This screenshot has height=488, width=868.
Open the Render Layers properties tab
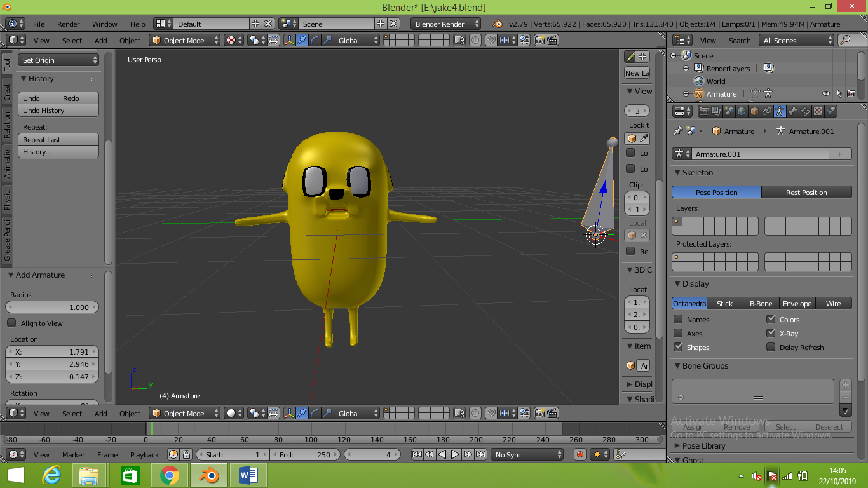coord(716,111)
